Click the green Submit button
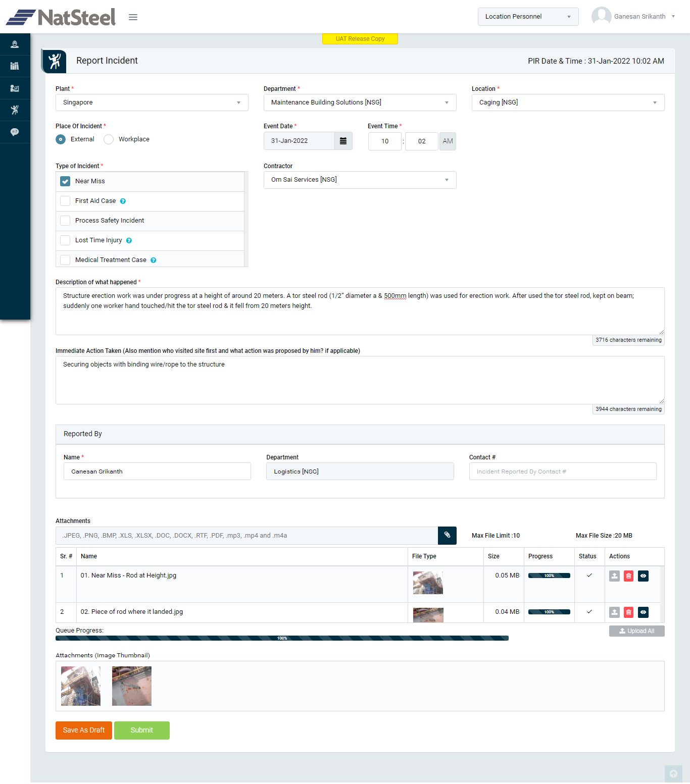690x784 pixels. pyautogui.click(x=142, y=730)
